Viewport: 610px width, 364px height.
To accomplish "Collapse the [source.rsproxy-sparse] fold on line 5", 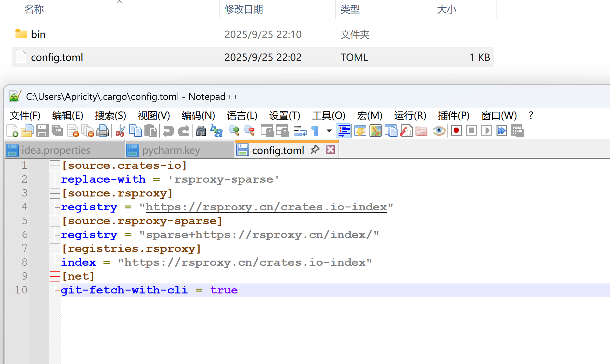I will click(x=55, y=221).
